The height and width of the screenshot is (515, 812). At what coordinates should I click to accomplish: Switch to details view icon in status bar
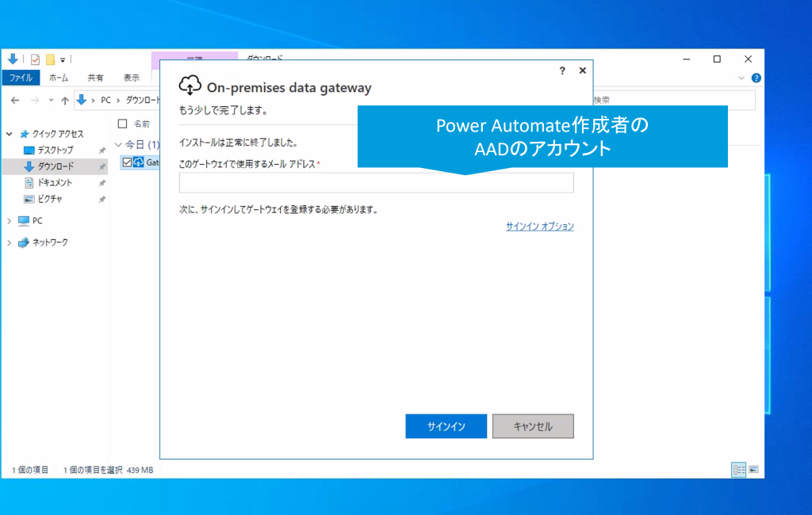[x=738, y=470]
